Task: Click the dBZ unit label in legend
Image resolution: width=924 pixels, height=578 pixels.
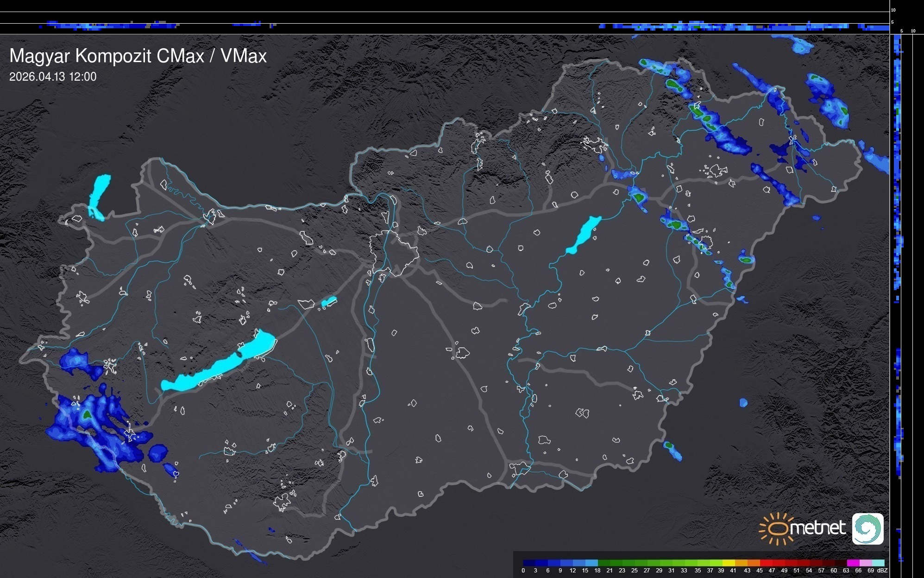Action: pos(882,571)
